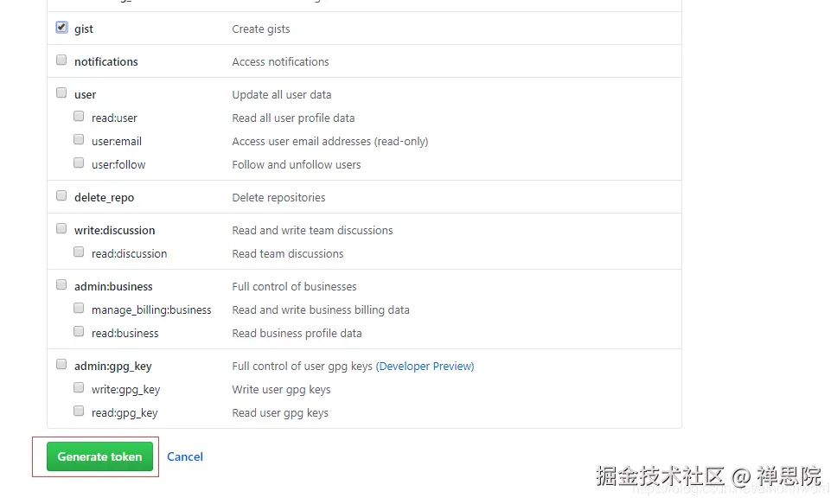Check the admin:business scope checkbox
837x504 pixels.
coord(61,285)
